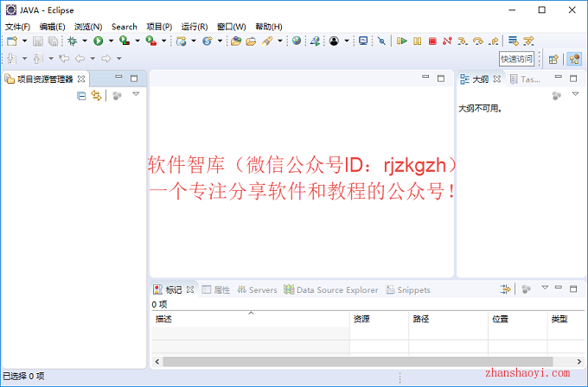Open the Forward history dropdown arrow

coord(119,59)
